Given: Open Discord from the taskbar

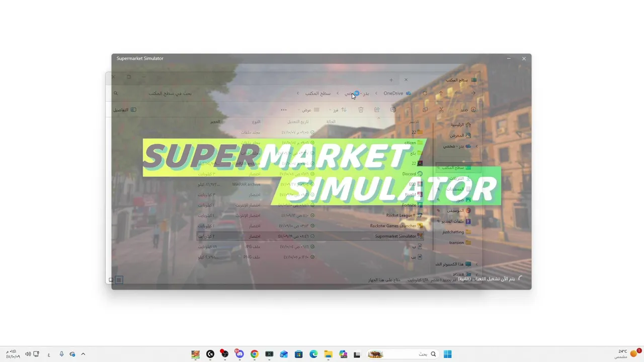Looking at the screenshot, I should 239,354.
